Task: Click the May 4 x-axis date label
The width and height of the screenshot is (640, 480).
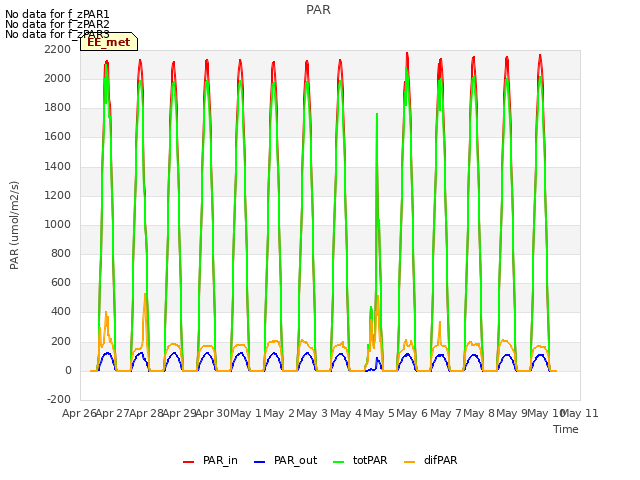Action: click(x=346, y=413)
